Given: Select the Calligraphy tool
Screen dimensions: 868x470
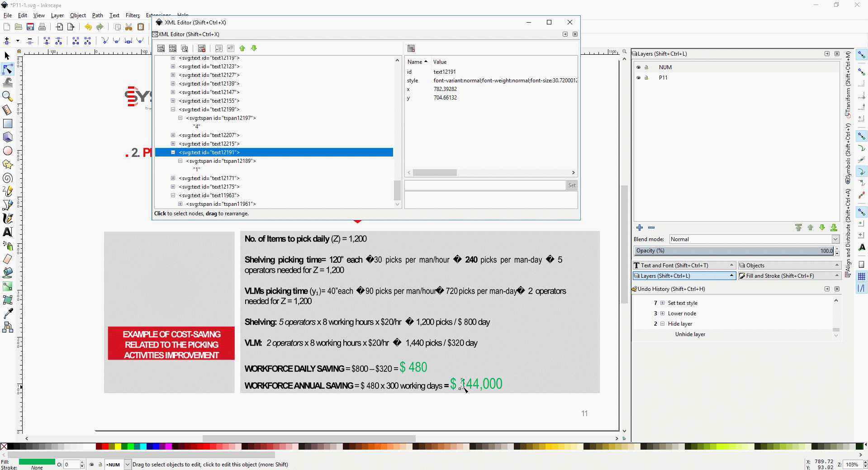Looking at the screenshot, I should (7, 218).
